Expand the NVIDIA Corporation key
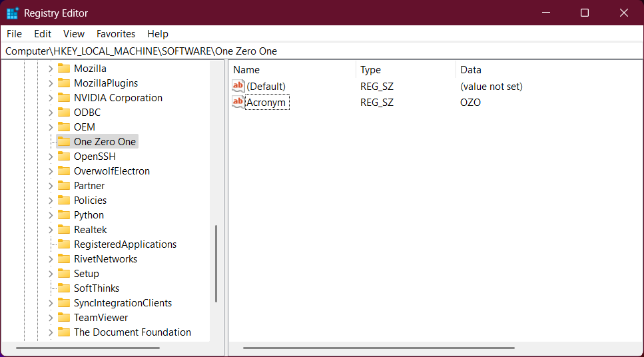The width and height of the screenshot is (644, 357). [51, 98]
